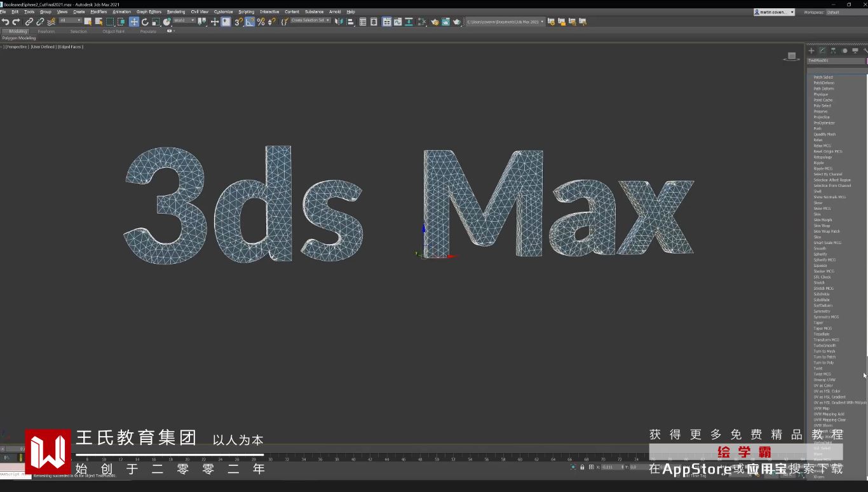Viewport: 868px width, 492px height.
Task: Open the World reference coordinate dropdown
Action: [184, 20]
